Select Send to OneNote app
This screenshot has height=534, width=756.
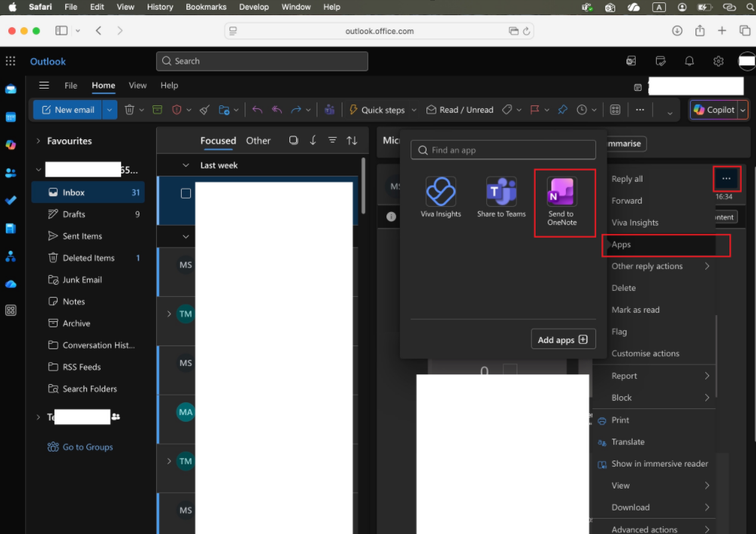(561, 201)
